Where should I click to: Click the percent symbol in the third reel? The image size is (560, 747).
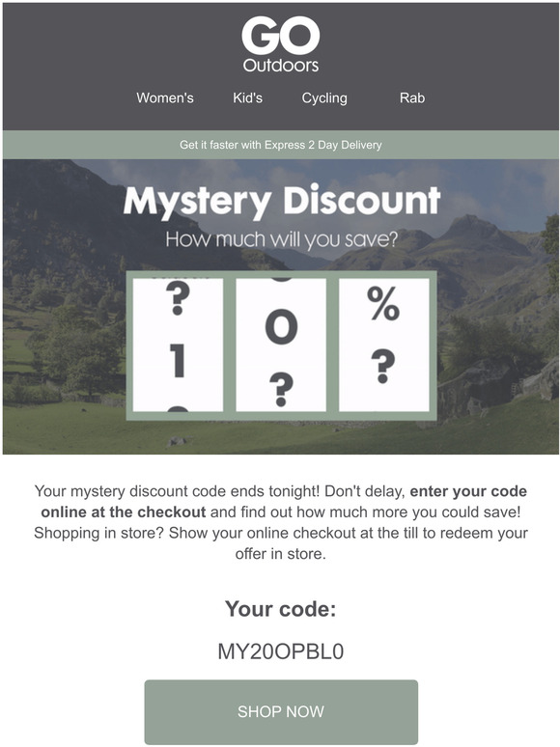coord(383,304)
